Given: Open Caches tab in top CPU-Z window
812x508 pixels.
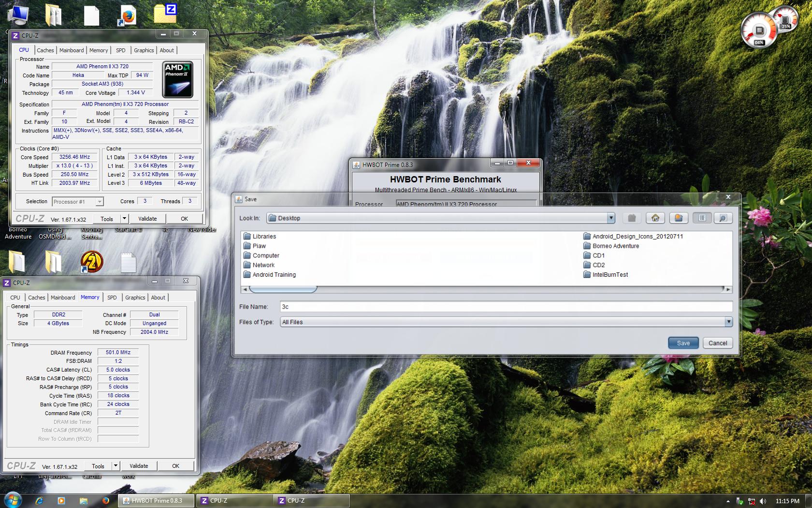Looking at the screenshot, I should tap(45, 50).
